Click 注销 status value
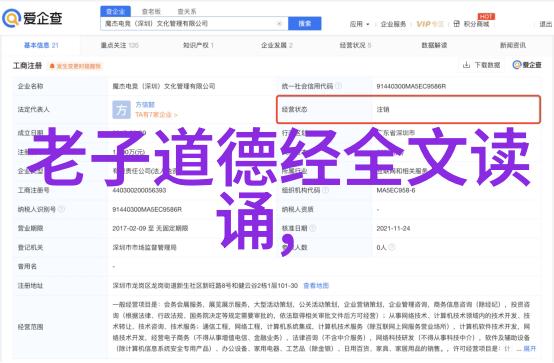The width and height of the screenshot is (554, 363). (x=383, y=110)
